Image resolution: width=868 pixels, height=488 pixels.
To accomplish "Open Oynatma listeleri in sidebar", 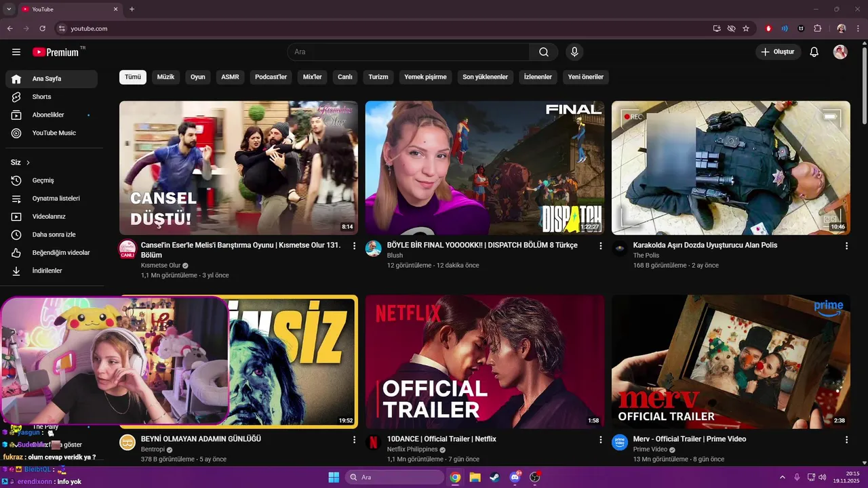I will coord(52,199).
